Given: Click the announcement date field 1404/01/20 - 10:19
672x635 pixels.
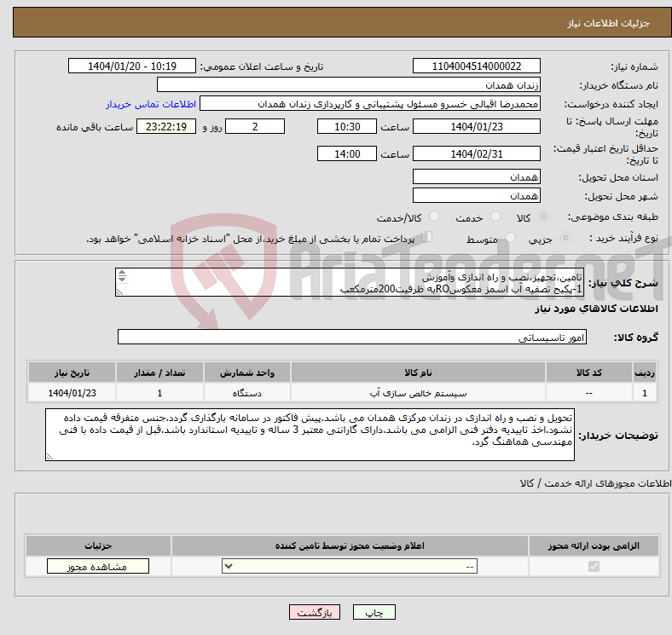Looking at the screenshot, I should (132, 66).
